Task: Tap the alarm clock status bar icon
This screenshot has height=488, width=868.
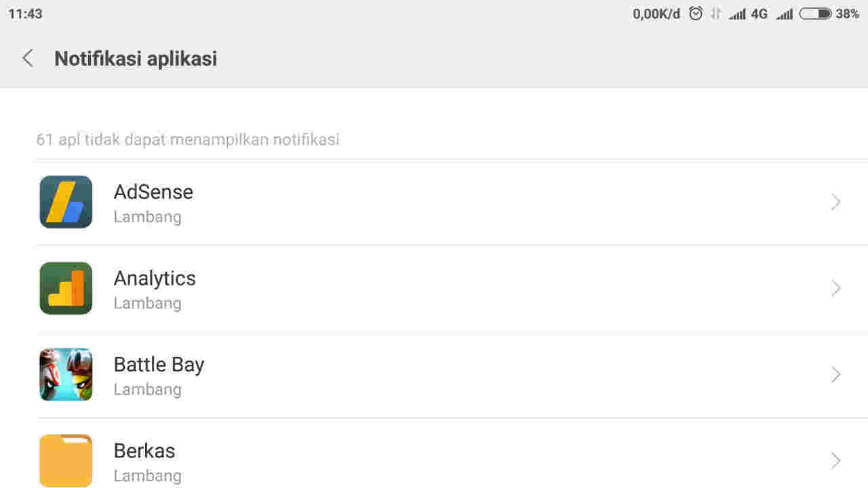Action: pyautogui.click(x=696, y=13)
